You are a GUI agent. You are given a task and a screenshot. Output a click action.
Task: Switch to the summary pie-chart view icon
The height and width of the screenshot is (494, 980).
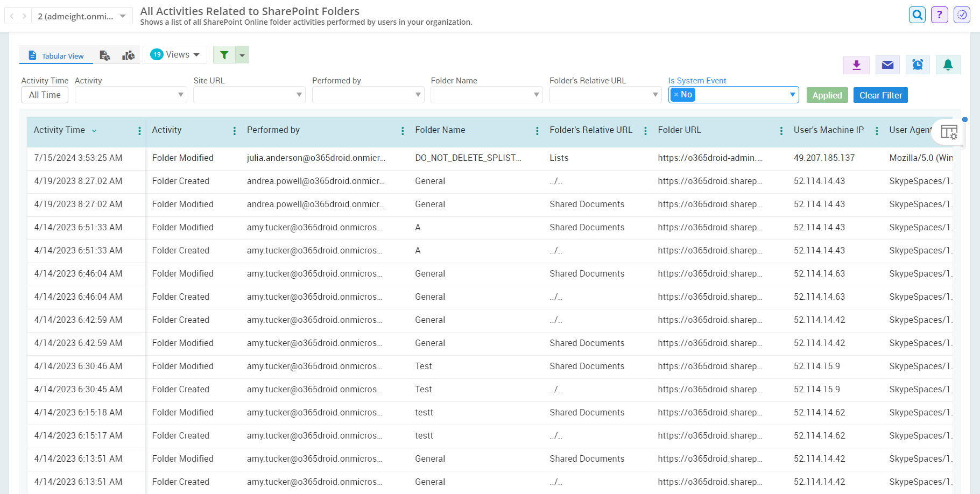(105, 55)
